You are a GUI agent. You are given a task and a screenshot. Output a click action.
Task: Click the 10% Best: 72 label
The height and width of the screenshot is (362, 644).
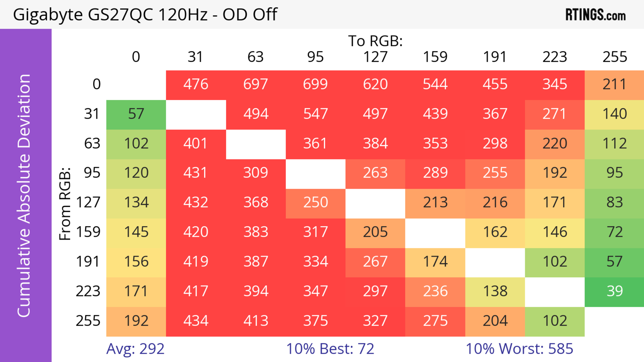coord(330,349)
